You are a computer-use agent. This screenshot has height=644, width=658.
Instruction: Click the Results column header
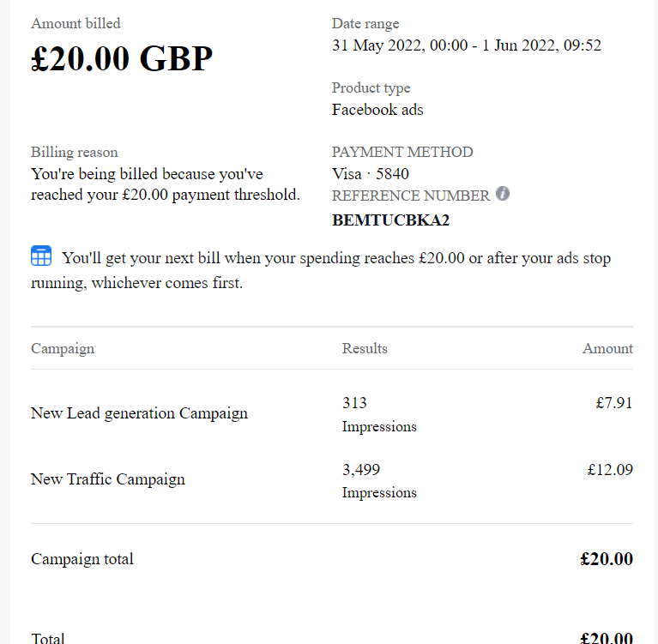[x=365, y=348]
